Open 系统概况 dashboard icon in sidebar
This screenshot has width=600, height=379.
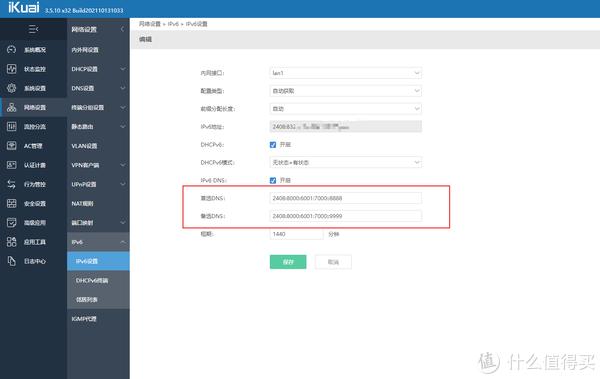11,49
